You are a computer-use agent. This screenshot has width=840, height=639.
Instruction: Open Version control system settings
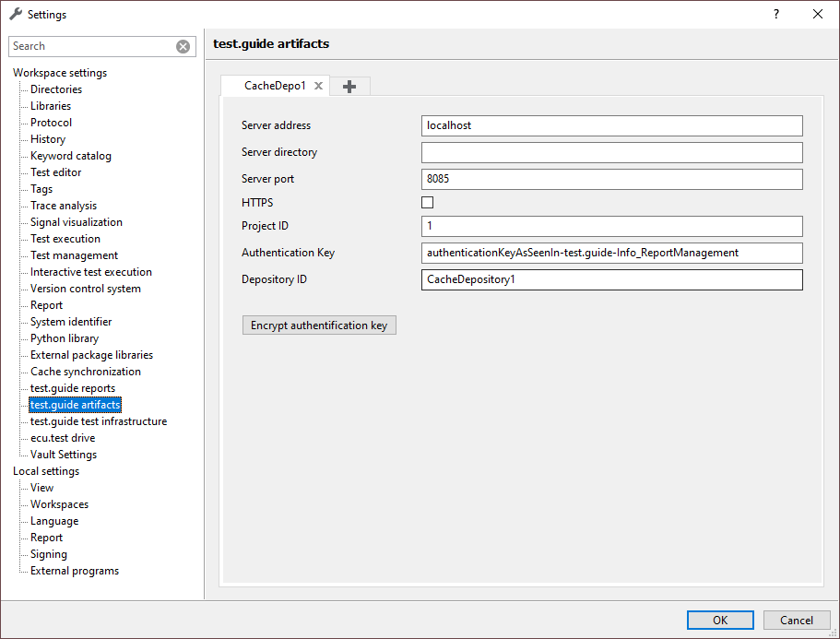tap(86, 289)
